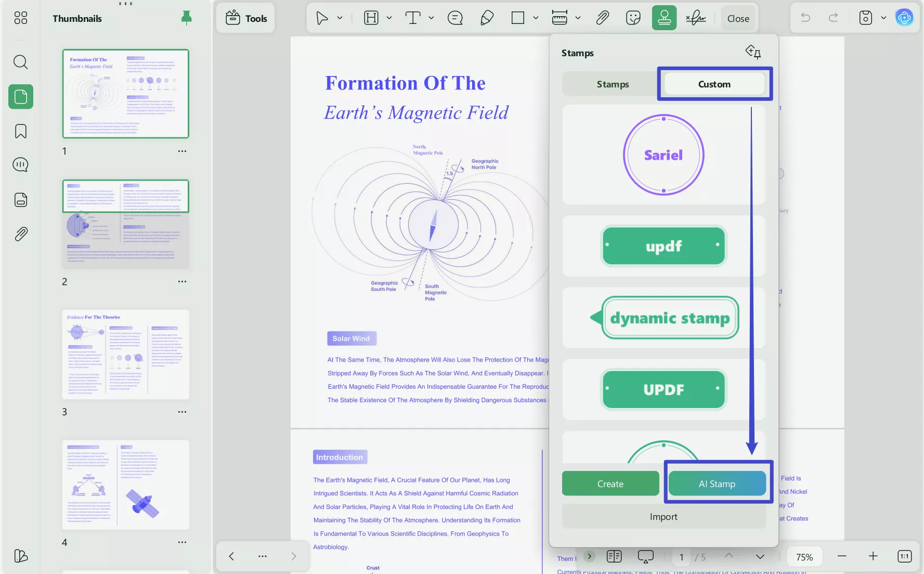Undo the last action
924x574 pixels.
pos(805,18)
